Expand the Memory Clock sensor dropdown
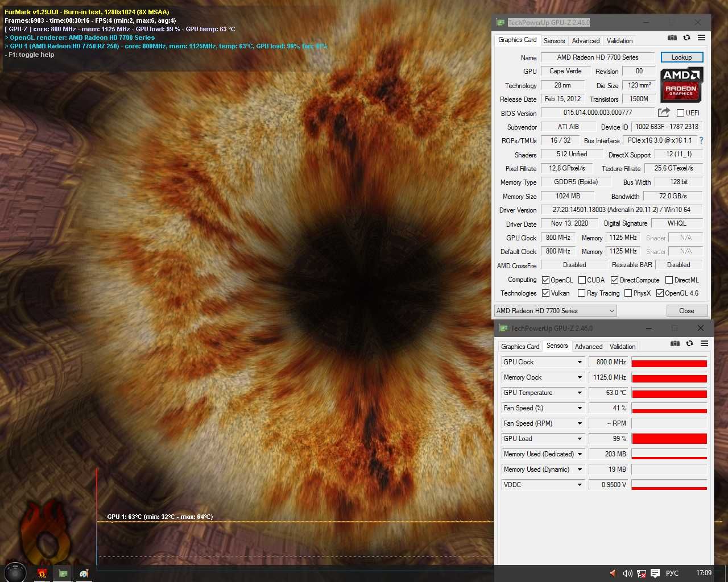This screenshot has width=728, height=582. tap(580, 377)
